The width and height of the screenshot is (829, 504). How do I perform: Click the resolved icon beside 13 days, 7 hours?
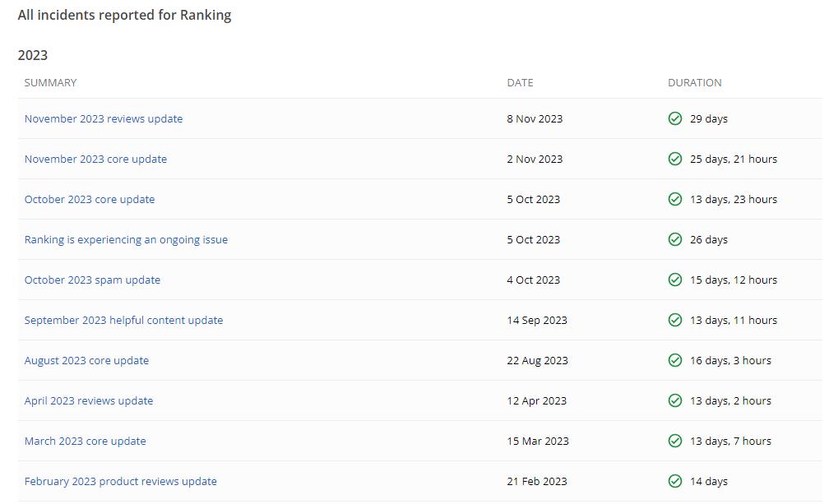coord(675,441)
